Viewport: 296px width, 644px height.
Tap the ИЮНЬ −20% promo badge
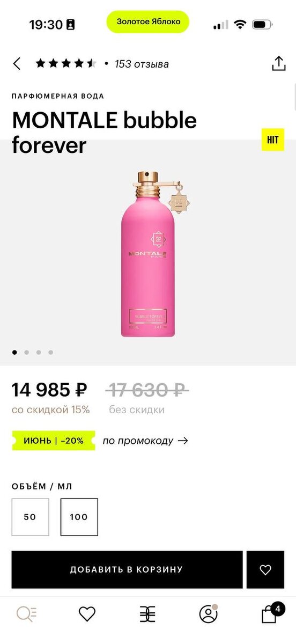[x=54, y=441]
